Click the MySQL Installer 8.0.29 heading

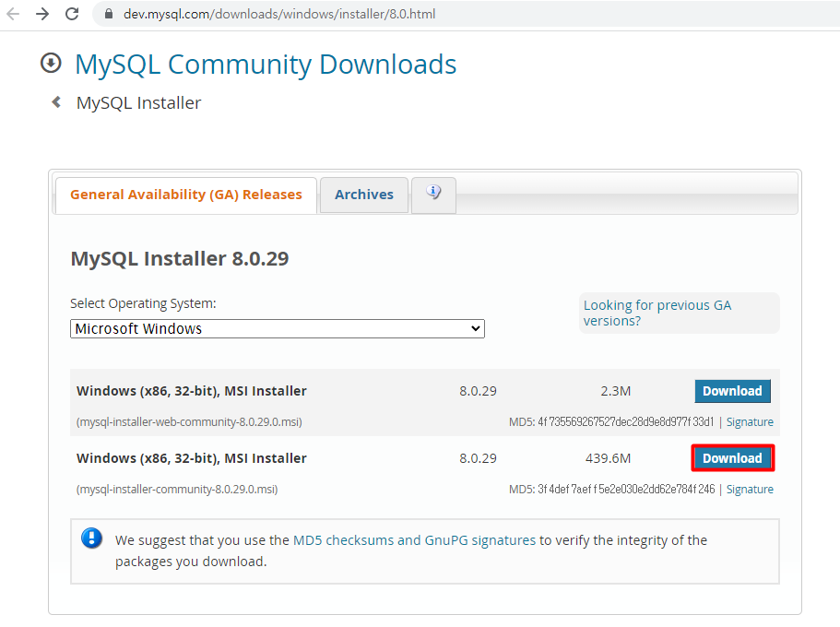[x=180, y=259]
